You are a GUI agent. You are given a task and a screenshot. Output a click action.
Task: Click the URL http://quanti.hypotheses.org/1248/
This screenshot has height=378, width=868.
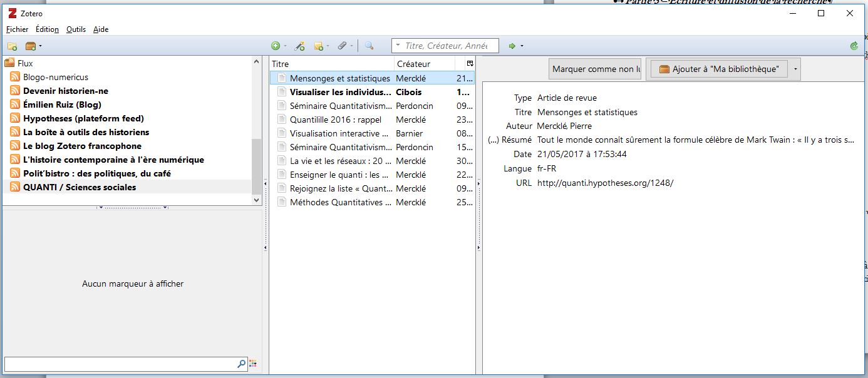[605, 183]
